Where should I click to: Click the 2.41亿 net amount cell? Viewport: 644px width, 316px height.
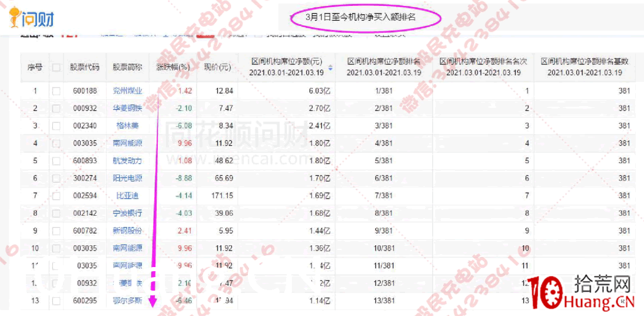point(320,126)
